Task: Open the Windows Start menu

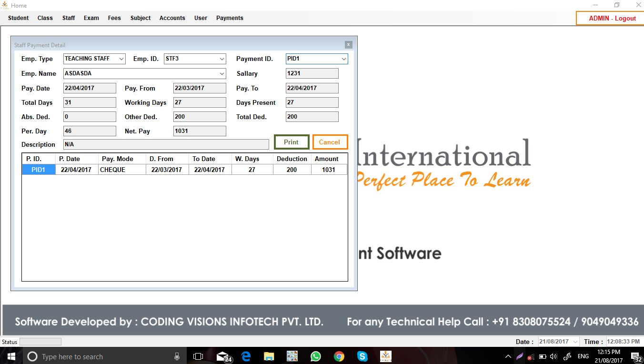Action: (11, 356)
